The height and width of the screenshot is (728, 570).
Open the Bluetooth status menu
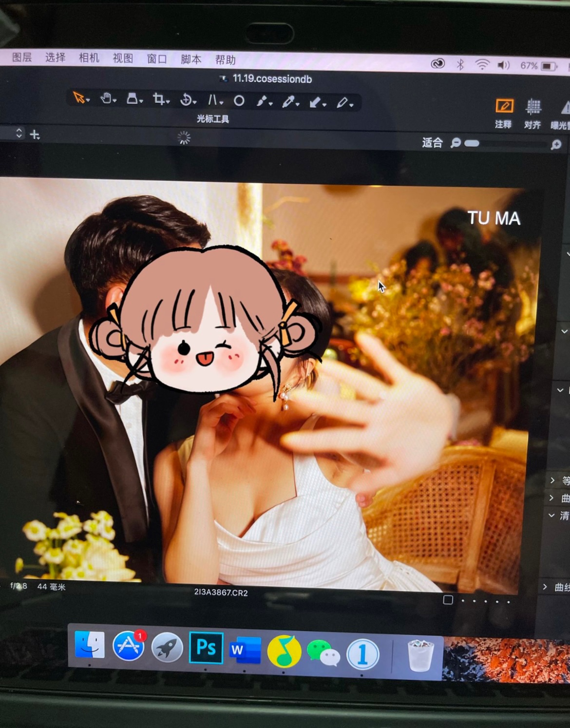[x=460, y=64]
